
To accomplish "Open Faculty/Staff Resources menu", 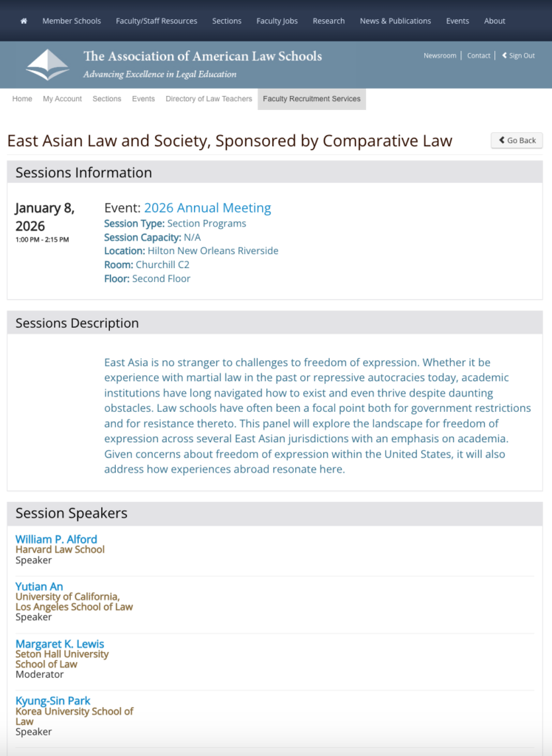I will (156, 21).
